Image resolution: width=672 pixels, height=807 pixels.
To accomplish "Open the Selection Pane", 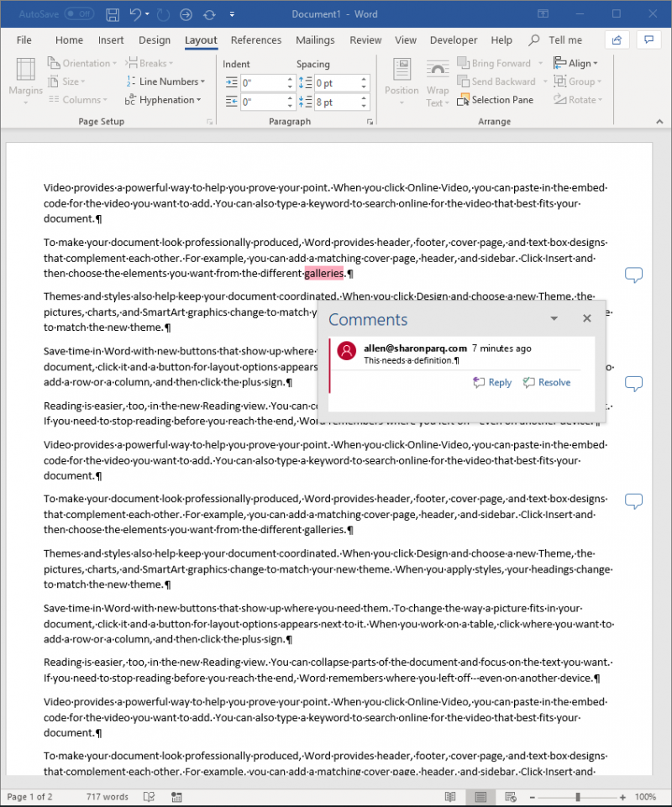I will tap(496, 100).
